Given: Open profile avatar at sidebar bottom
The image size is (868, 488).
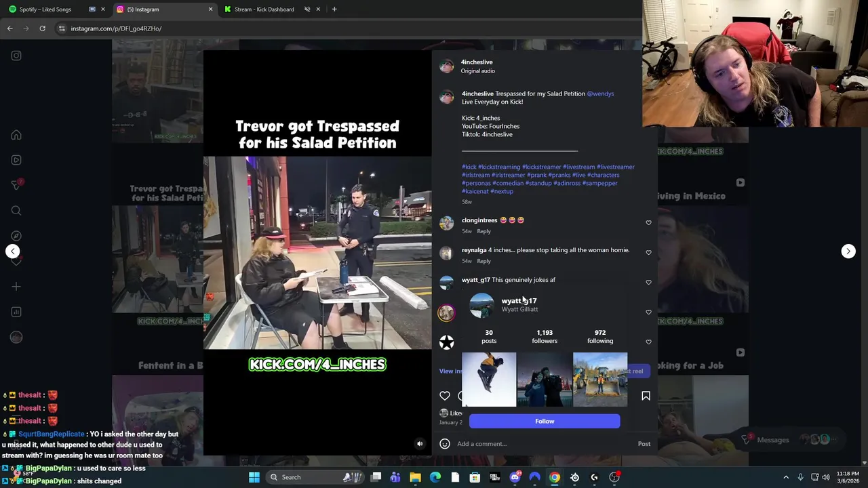Looking at the screenshot, I should pyautogui.click(x=16, y=337).
